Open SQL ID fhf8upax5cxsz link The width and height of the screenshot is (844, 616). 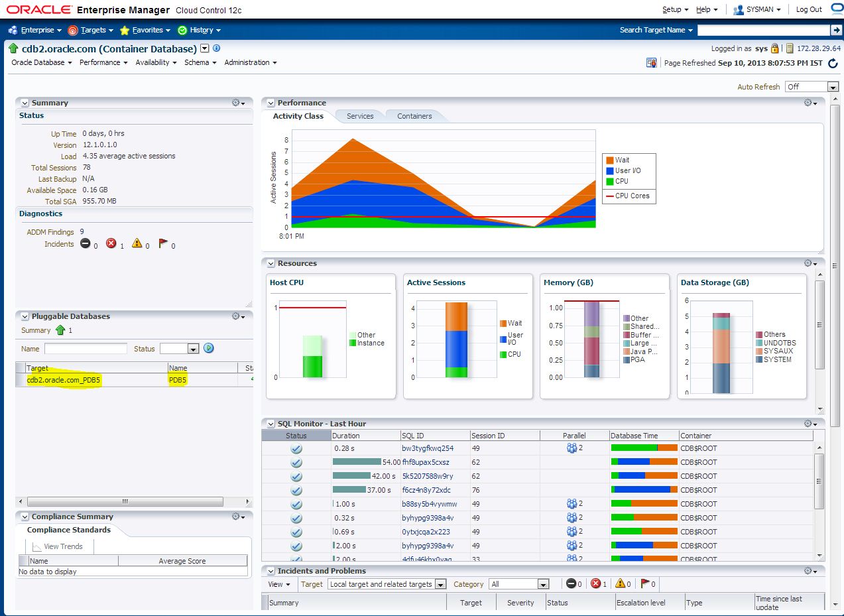pos(426,462)
